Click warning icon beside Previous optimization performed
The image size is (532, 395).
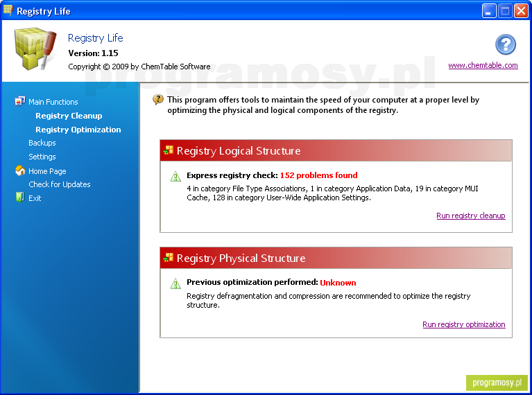pos(175,283)
